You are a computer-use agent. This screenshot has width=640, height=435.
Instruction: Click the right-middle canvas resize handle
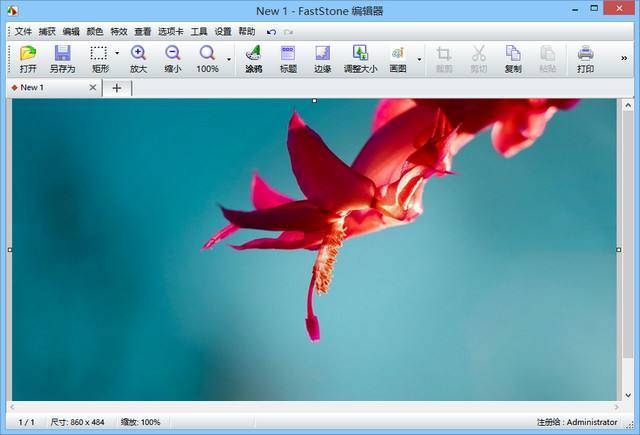tap(619, 249)
